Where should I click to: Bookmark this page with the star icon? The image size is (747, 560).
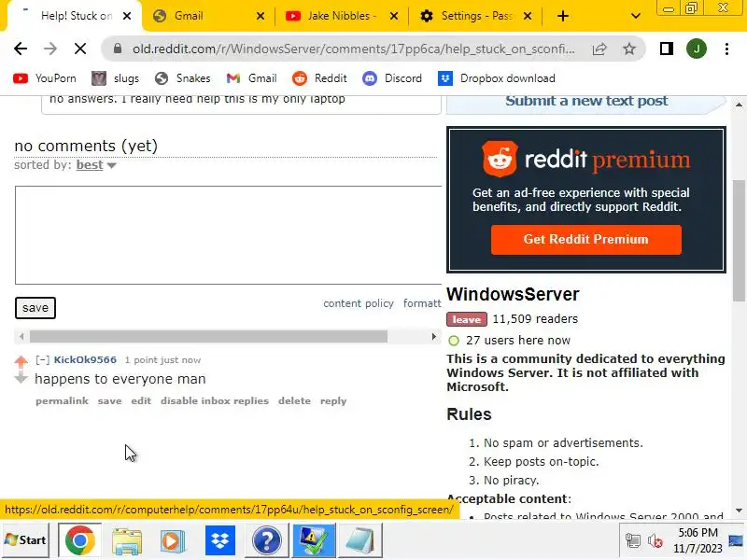click(629, 49)
